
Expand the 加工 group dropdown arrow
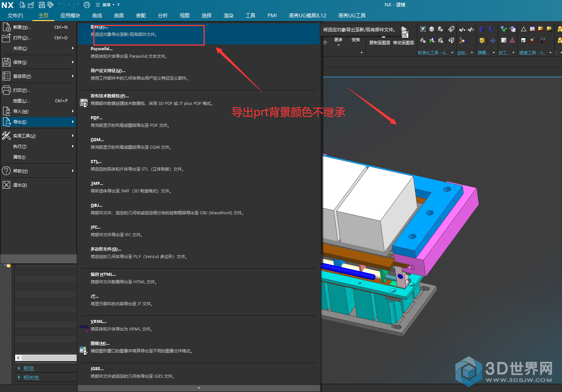(x=513, y=53)
